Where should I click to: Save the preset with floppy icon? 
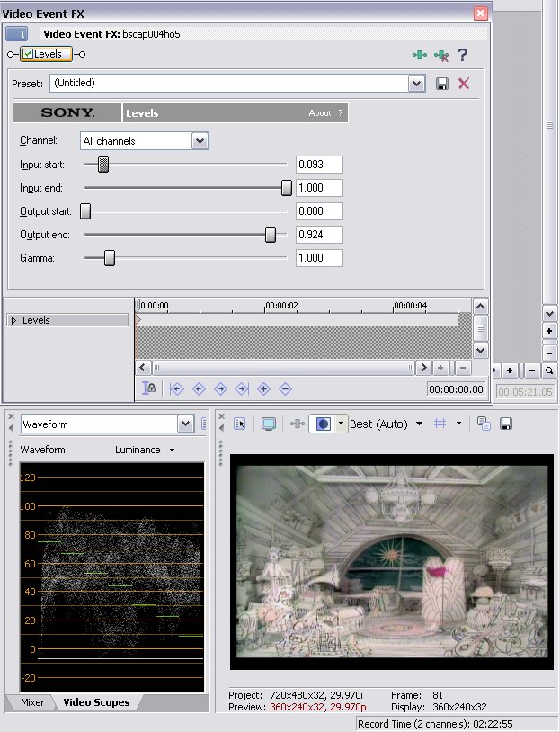point(442,84)
